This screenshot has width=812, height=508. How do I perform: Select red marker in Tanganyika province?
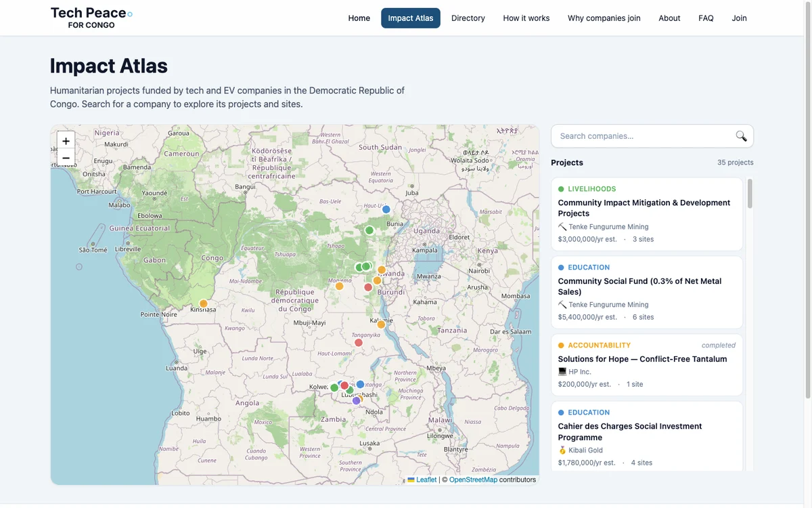[359, 343]
